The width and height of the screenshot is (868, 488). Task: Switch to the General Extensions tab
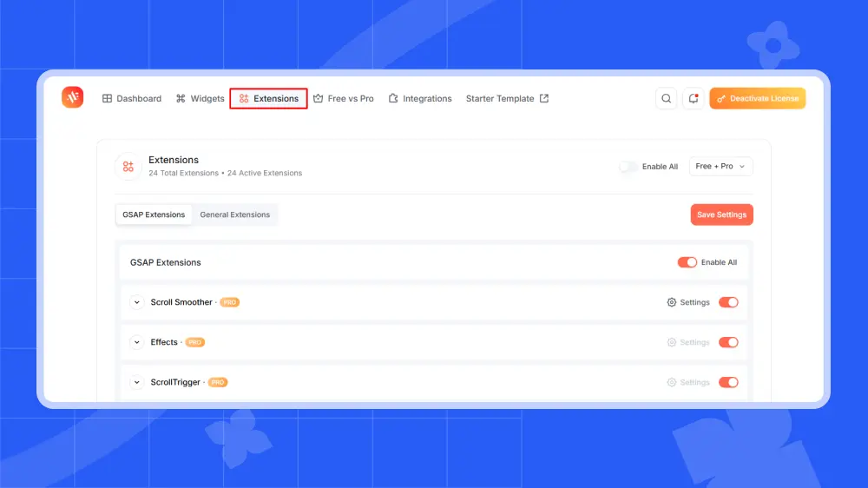[234, 214]
